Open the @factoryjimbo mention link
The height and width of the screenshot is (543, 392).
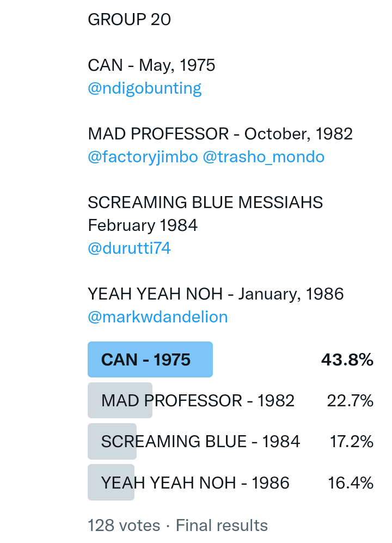(142, 157)
